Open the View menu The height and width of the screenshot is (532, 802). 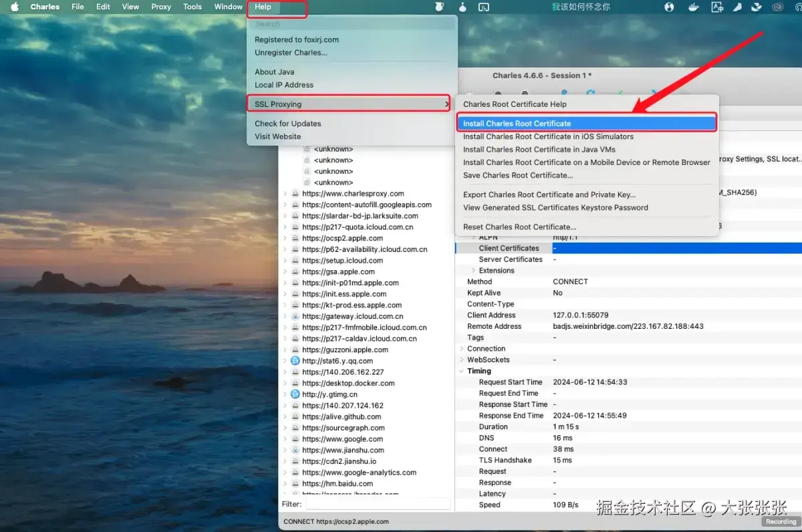point(130,7)
